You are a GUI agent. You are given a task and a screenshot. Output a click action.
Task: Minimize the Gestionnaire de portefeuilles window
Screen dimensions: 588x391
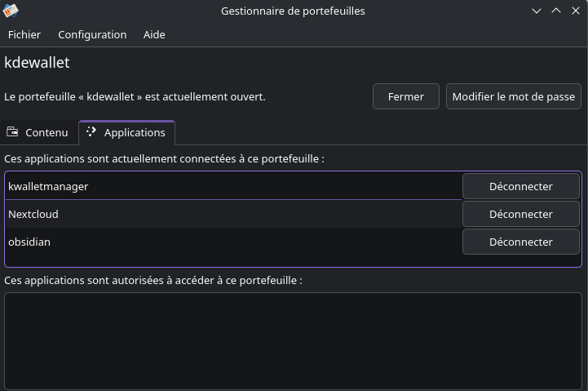[537, 11]
